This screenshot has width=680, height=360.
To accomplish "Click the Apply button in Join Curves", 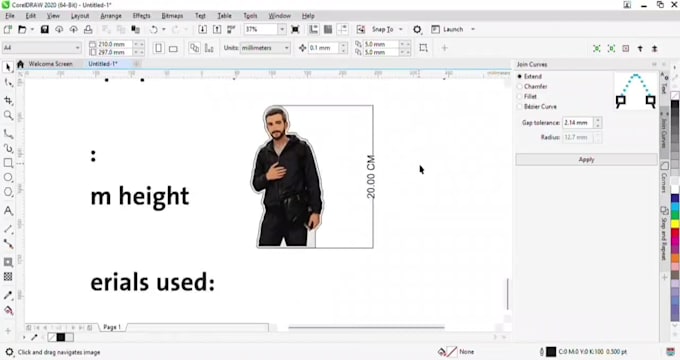I will coord(586,160).
